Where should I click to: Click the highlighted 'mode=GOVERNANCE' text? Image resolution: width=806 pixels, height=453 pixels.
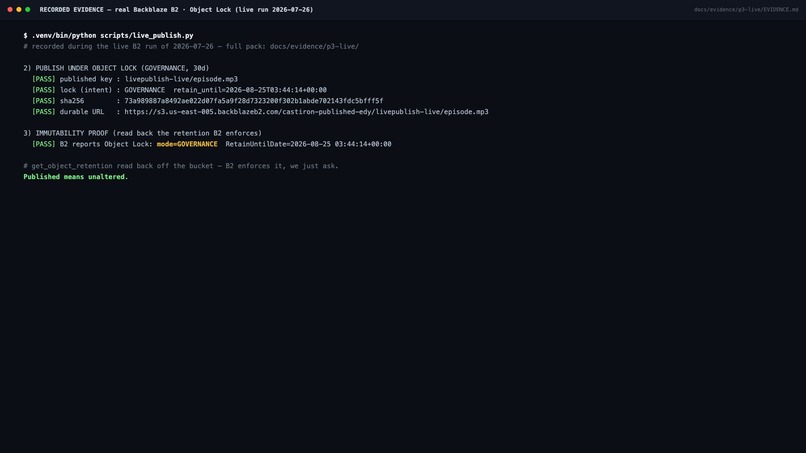tap(187, 144)
